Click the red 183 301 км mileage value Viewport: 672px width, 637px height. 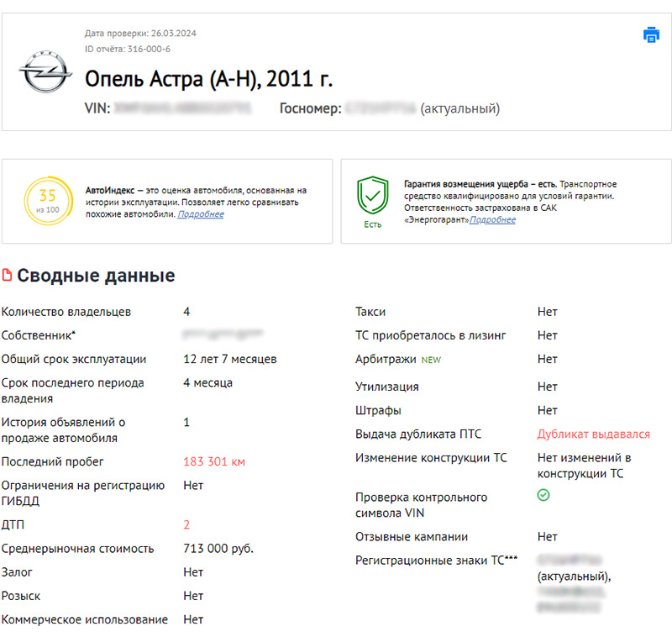pos(214,461)
